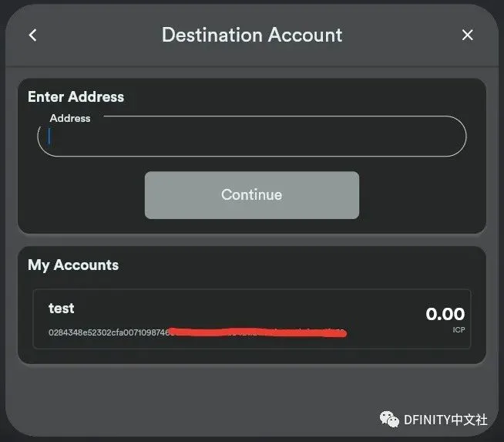Click the Enter Address heading
Image resolution: width=504 pixels, height=442 pixels.
coord(76,97)
